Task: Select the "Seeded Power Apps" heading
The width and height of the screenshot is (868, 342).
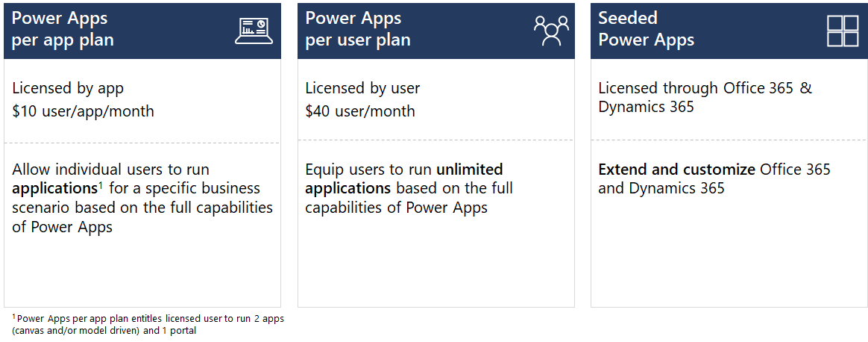Action: tap(646, 29)
